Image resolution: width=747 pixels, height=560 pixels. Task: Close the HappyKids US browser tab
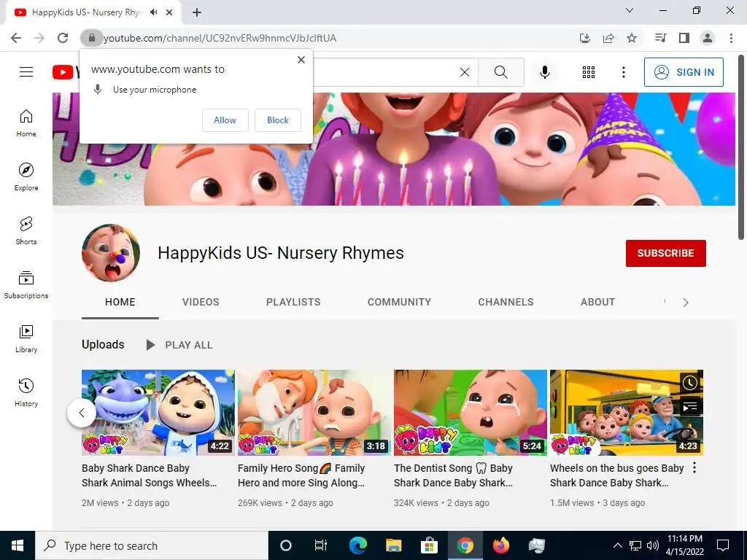169,12
